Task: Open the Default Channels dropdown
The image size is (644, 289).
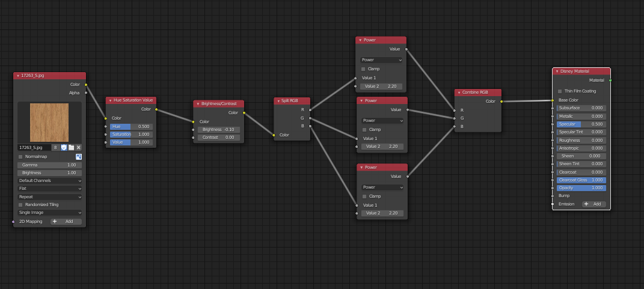Action: [49, 180]
